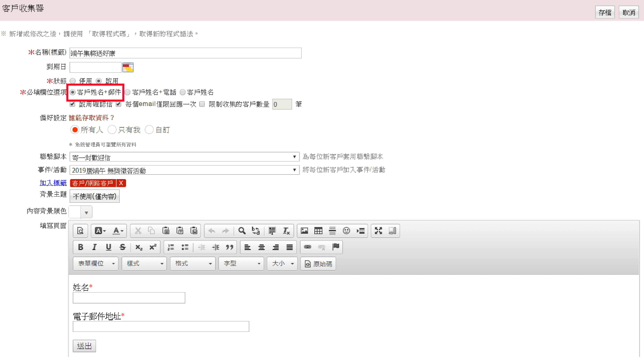Image resolution: width=644 pixels, height=357 pixels.
Task: Expand the 聯繫腳本 dropdown
Action: coord(184,157)
